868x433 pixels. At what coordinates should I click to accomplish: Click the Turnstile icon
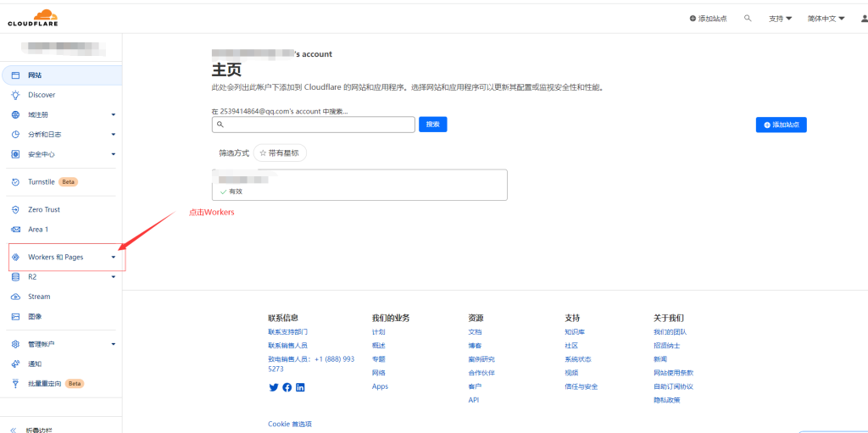tap(16, 181)
